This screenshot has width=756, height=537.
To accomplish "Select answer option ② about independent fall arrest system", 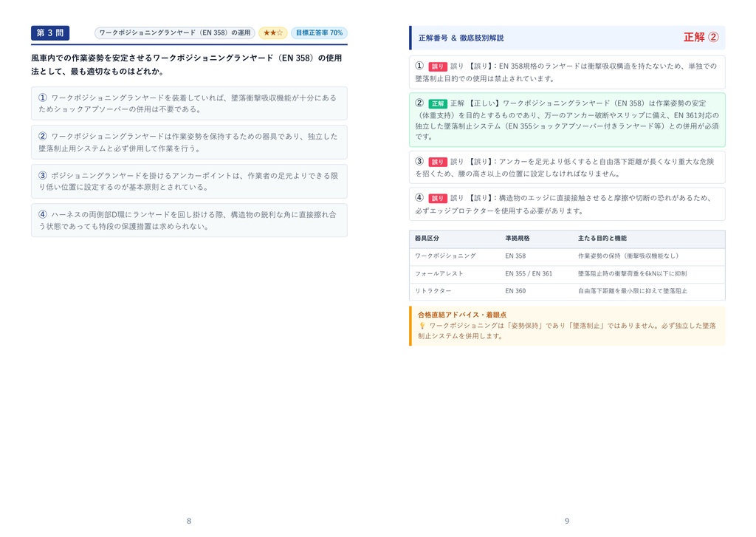I will [x=189, y=143].
